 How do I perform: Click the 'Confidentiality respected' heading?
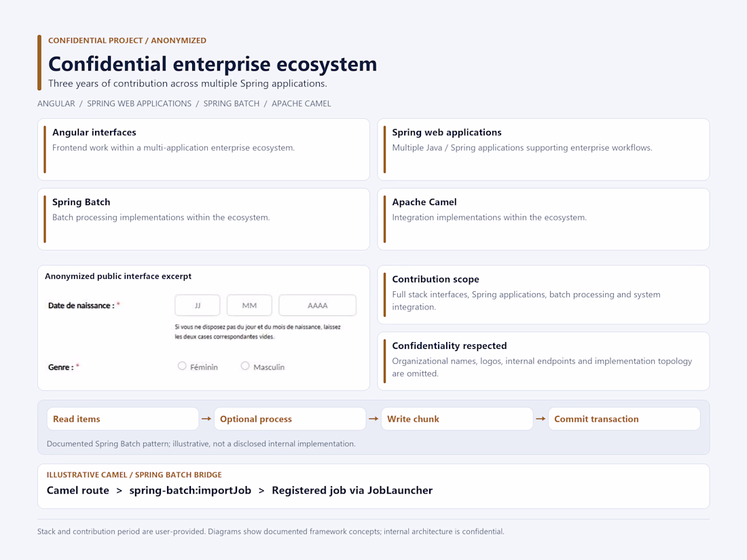[x=450, y=346]
